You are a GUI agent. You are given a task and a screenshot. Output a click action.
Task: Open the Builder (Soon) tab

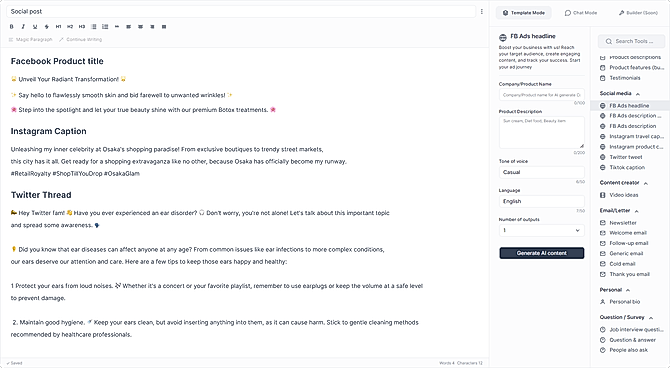[638, 13]
